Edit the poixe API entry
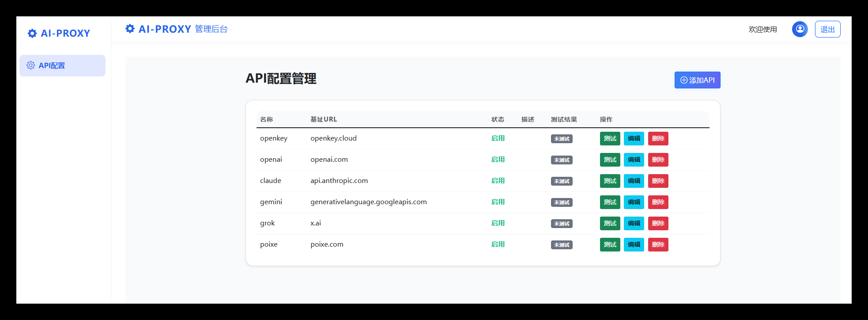Screen dimensions: 868x320 click(634, 244)
